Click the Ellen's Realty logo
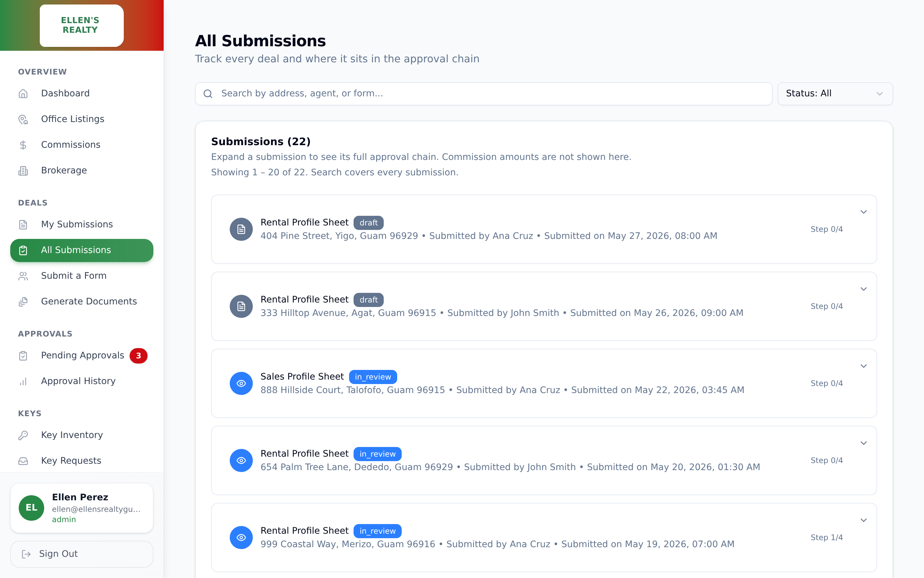 [82, 26]
